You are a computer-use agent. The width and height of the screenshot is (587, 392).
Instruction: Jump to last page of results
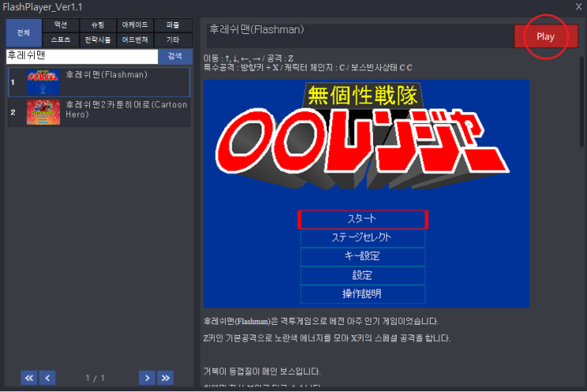point(165,378)
